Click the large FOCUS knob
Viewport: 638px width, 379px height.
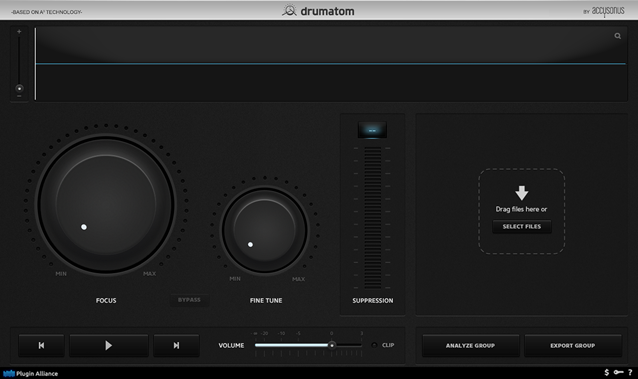[106, 204]
